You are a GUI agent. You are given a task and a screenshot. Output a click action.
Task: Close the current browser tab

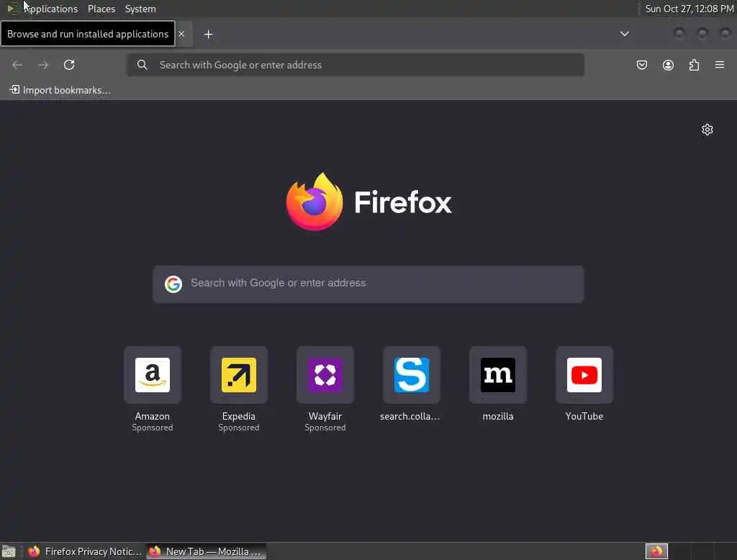click(181, 34)
